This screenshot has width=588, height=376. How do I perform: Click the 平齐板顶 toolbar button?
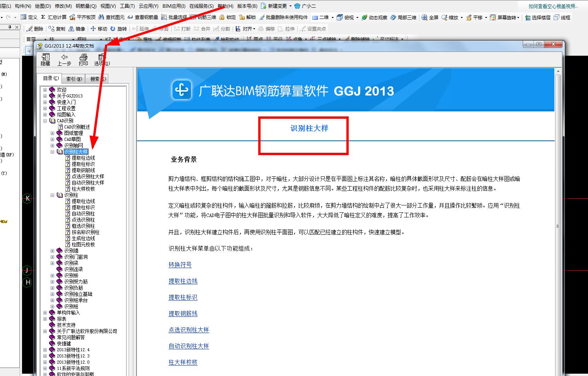click(82, 17)
